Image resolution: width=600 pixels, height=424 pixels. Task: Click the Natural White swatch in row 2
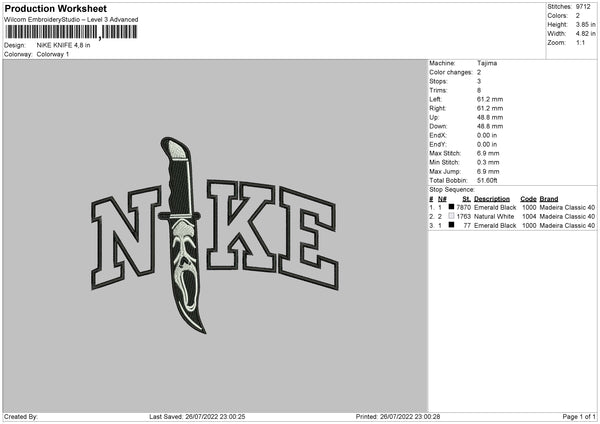(452, 216)
